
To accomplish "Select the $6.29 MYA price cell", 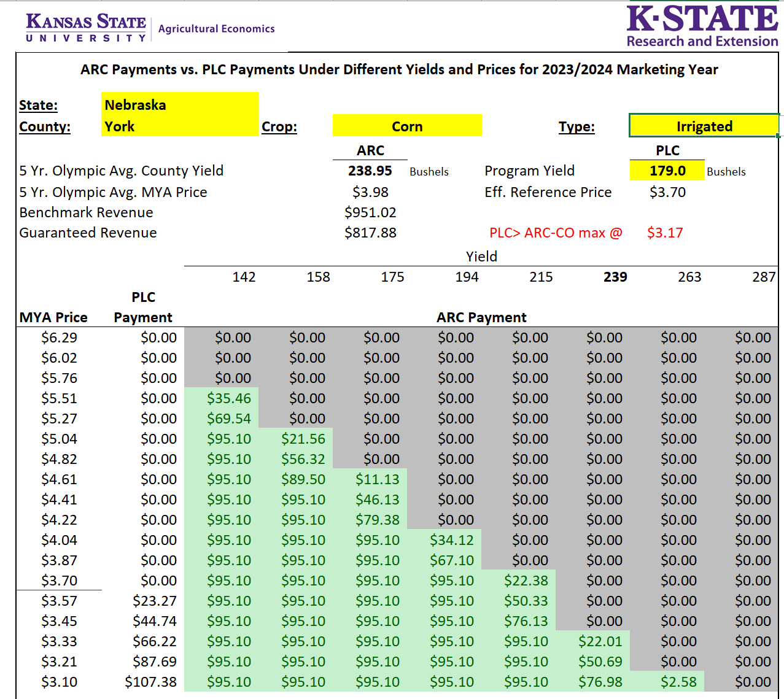I will (x=59, y=338).
